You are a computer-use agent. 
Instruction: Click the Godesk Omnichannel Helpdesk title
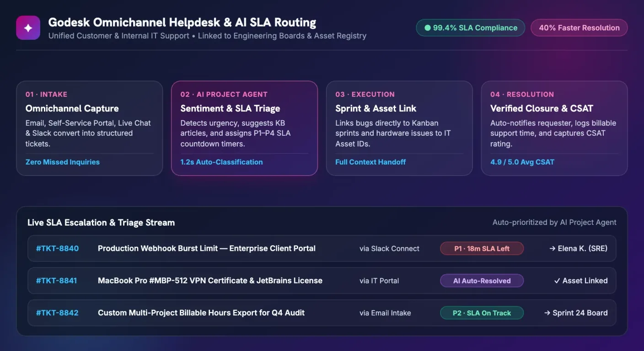click(182, 22)
